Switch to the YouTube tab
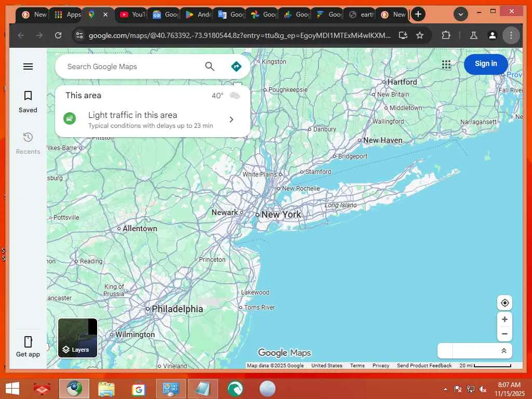 [x=133, y=15]
